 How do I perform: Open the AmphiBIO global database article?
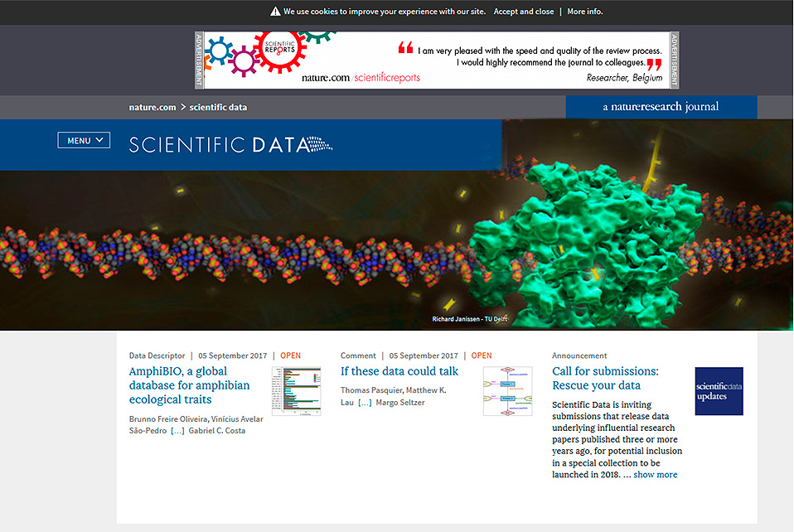(190, 385)
